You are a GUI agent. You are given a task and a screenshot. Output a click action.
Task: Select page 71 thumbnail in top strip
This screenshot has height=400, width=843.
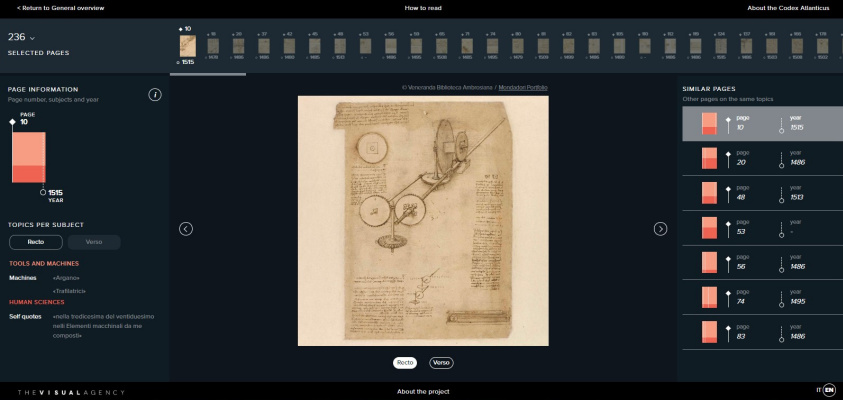(467, 46)
